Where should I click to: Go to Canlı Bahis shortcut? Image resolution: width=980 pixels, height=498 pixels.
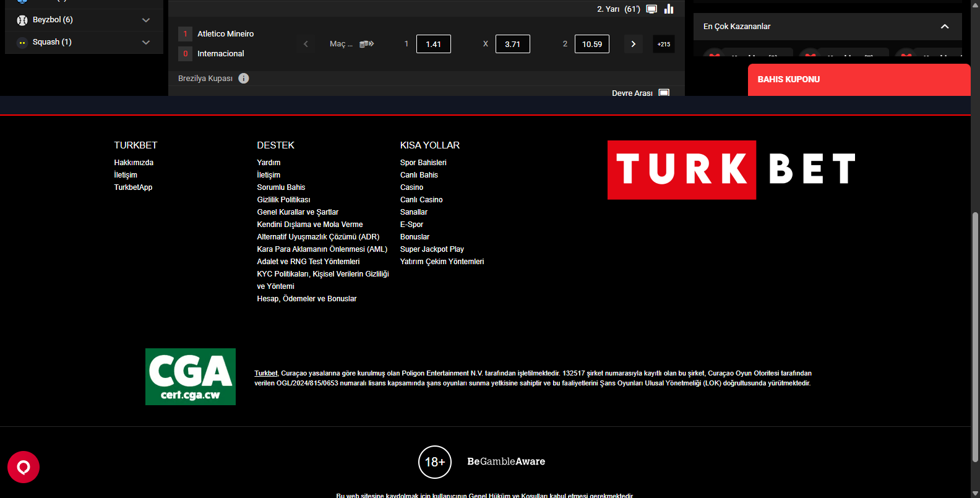pos(419,175)
